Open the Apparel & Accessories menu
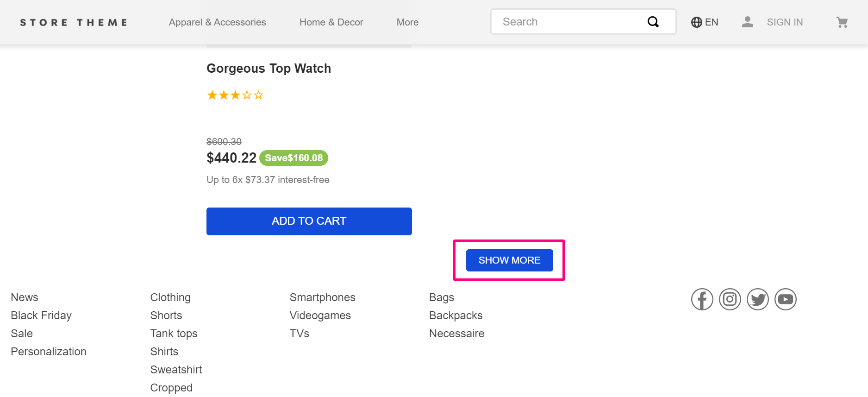The height and width of the screenshot is (397, 868). point(217,22)
